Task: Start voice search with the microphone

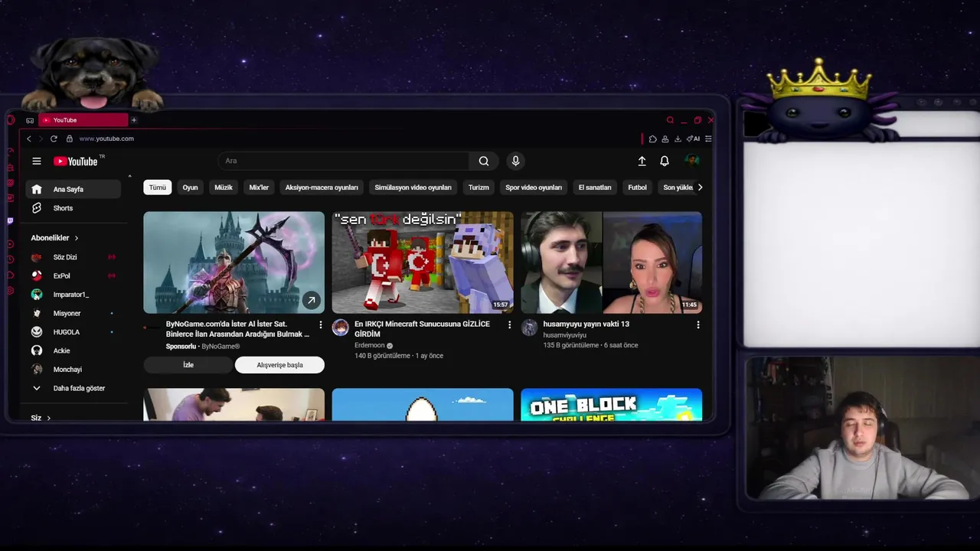Action: pos(515,161)
